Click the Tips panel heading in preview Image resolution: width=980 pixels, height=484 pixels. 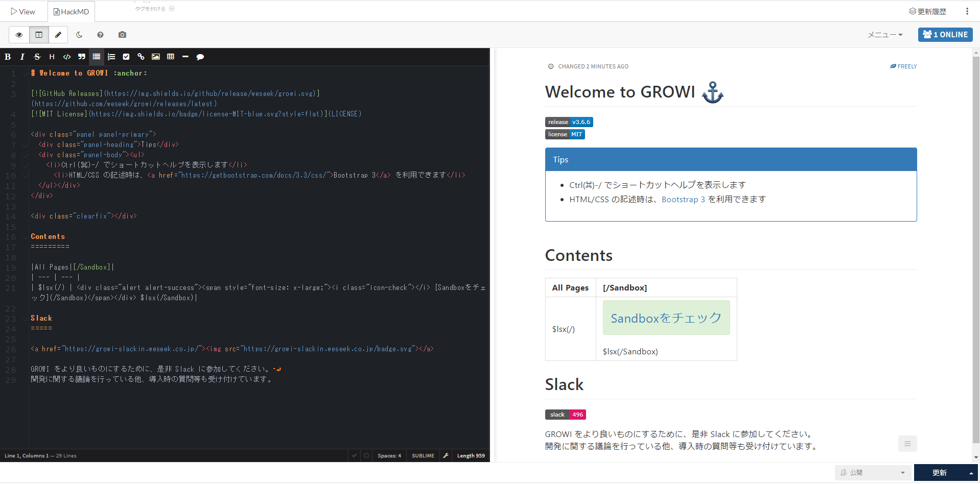tap(731, 160)
